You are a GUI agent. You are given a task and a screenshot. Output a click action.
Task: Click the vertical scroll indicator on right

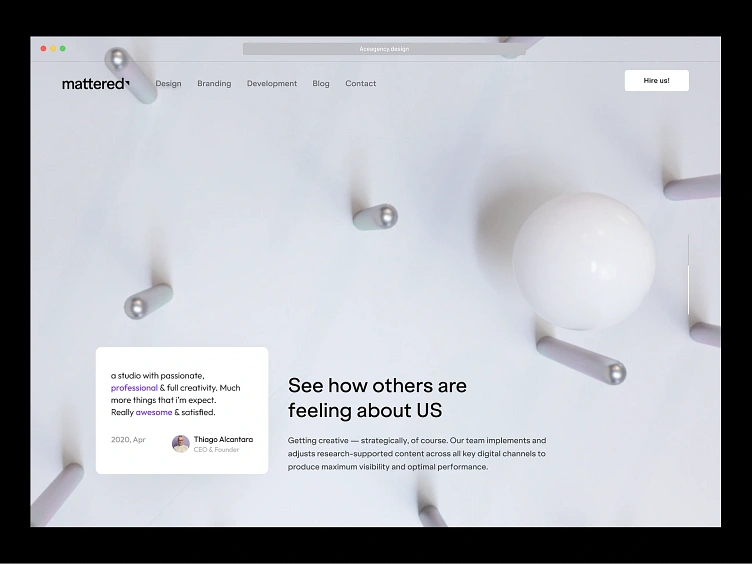coord(689,275)
